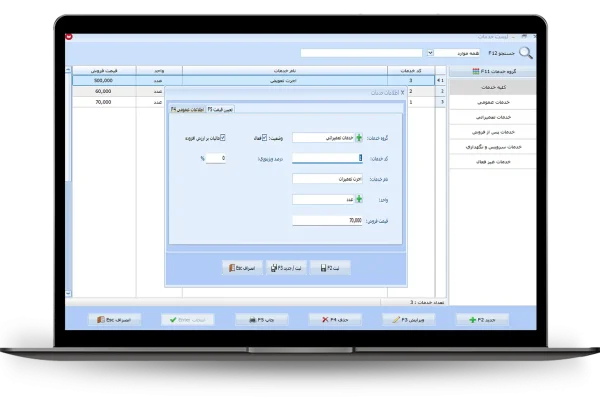The height and width of the screenshot is (400, 600).
Task: Cancel the dialog with its Esc button
Action: [242, 268]
